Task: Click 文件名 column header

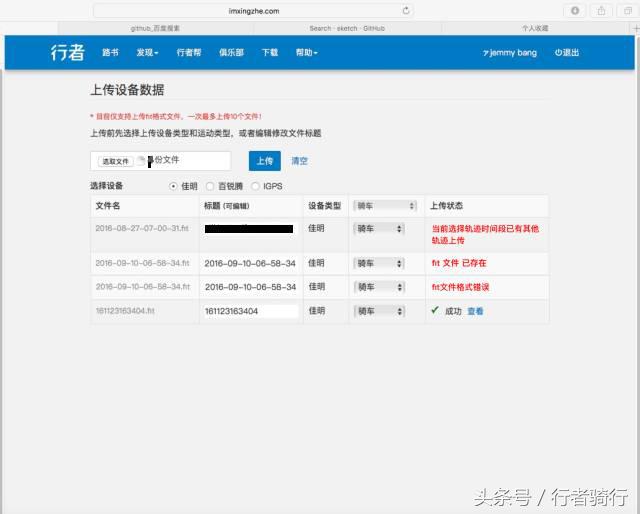Action: pos(108,206)
